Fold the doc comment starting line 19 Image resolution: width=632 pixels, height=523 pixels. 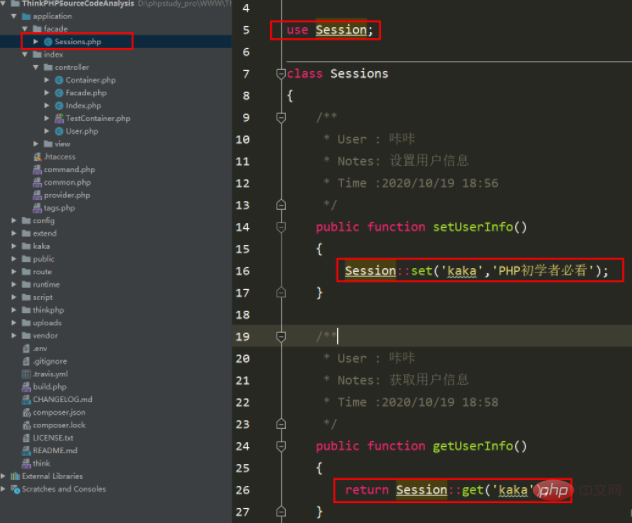click(281, 336)
